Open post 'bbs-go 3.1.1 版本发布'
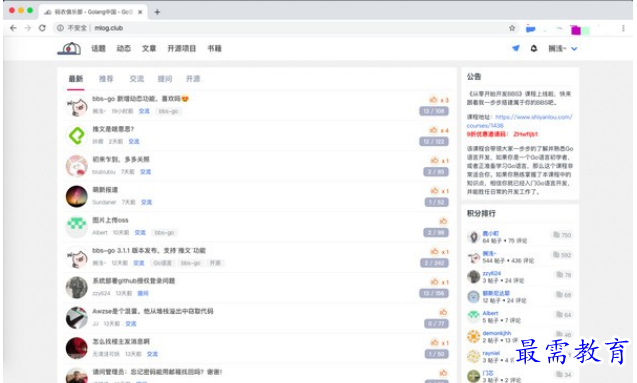This screenshot has width=637, height=383. click(x=149, y=251)
